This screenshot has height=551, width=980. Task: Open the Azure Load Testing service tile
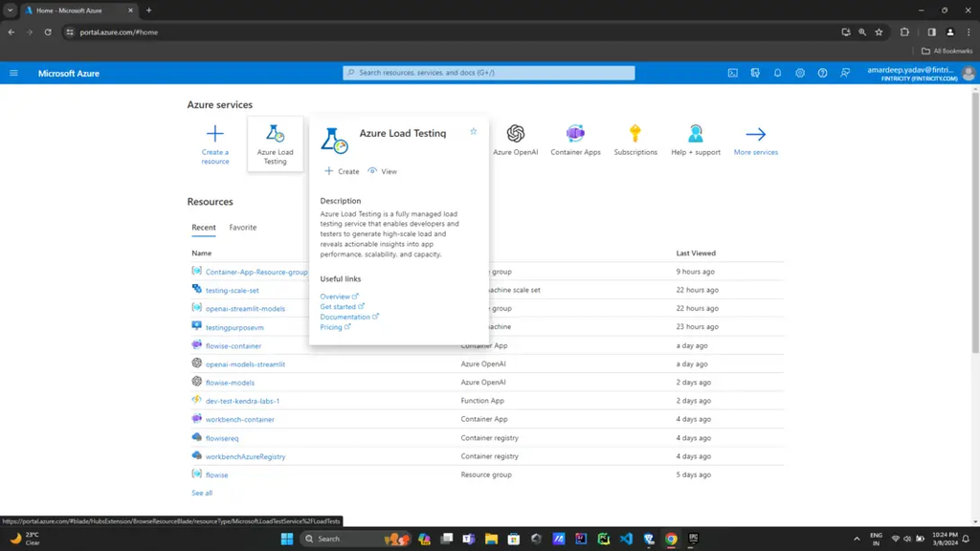(275, 144)
